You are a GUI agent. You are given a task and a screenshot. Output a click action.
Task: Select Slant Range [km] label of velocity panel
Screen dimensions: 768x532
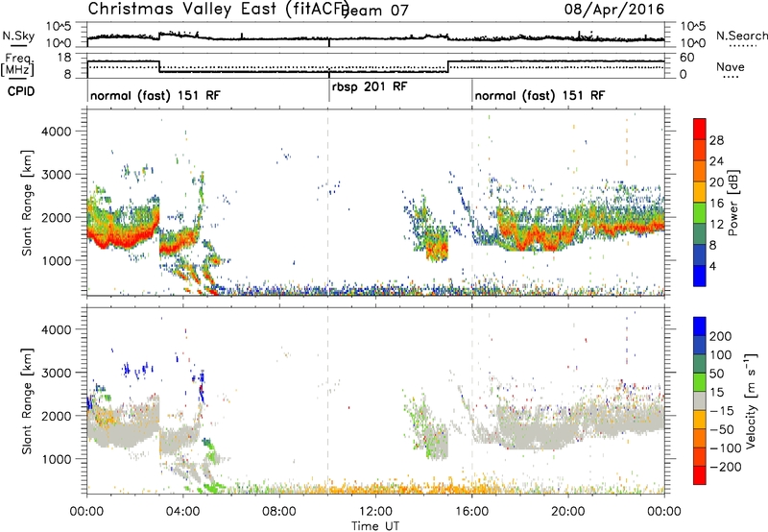pyautogui.click(x=27, y=401)
